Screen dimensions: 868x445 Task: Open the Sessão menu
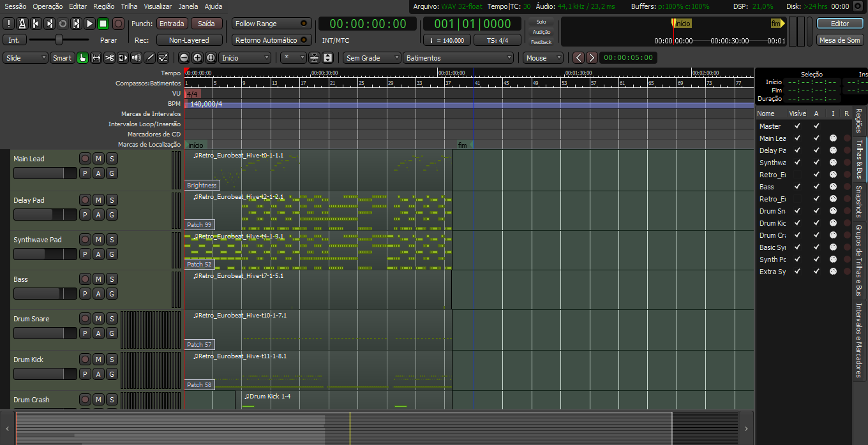pos(15,6)
